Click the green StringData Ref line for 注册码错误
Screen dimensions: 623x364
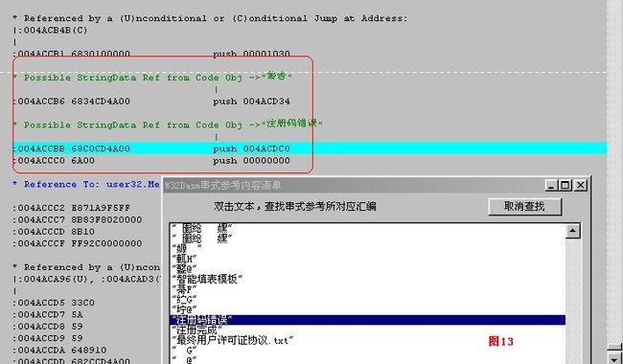pos(168,125)
